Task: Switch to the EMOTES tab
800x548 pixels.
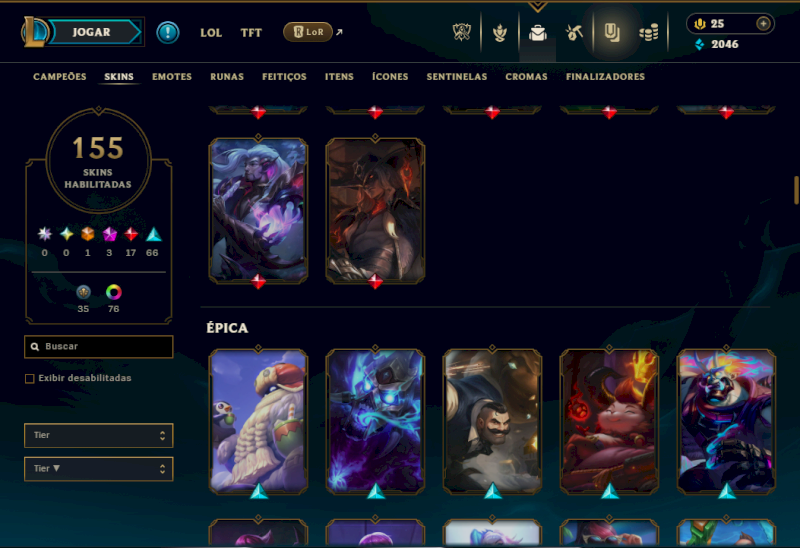Action: [172, 77]
